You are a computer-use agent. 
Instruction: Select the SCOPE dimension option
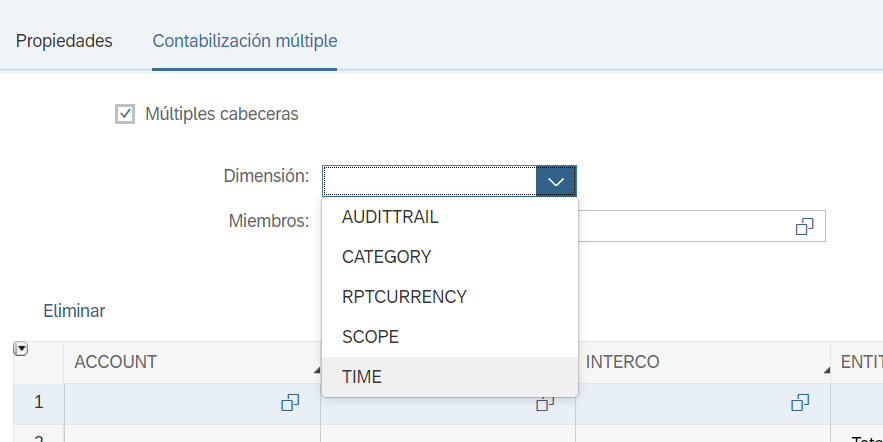point(370,337)
